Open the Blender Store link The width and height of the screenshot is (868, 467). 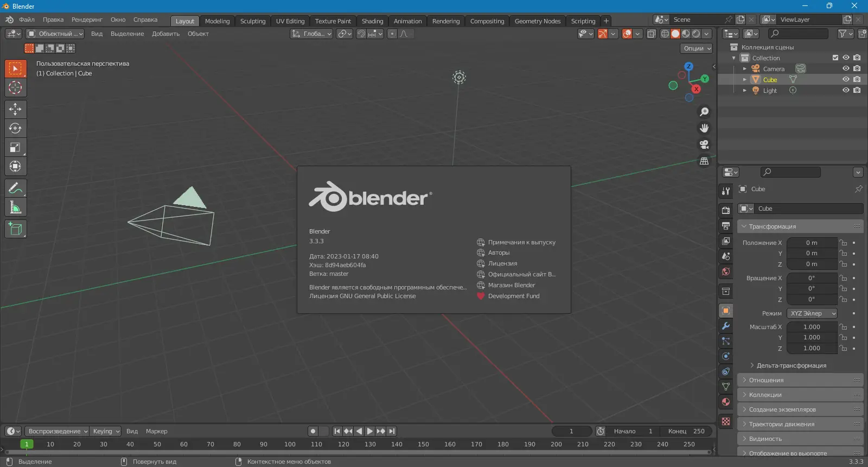coord(506,285)
